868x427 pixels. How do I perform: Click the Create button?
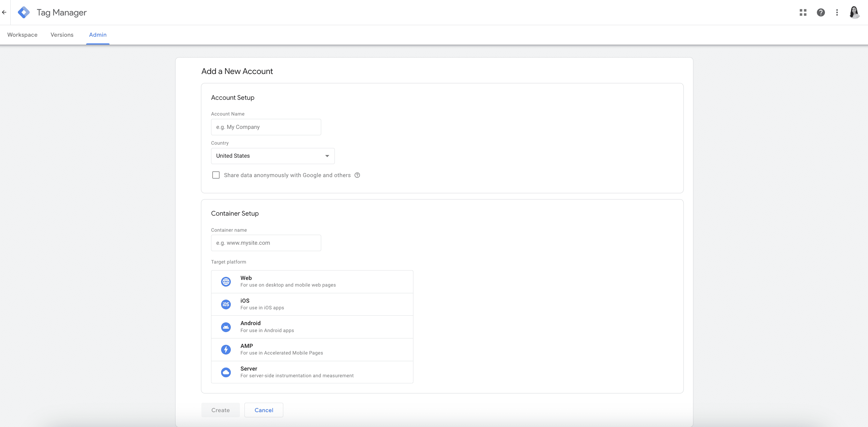click(x=220, y=410)
